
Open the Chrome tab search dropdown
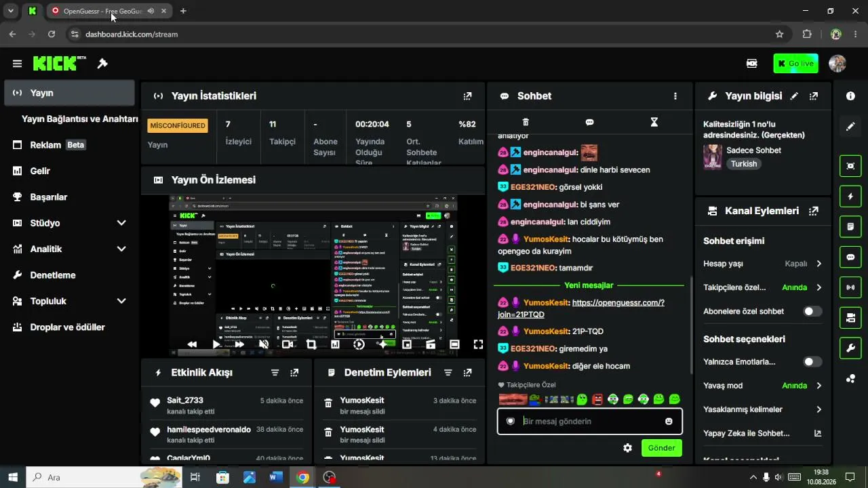11,11
